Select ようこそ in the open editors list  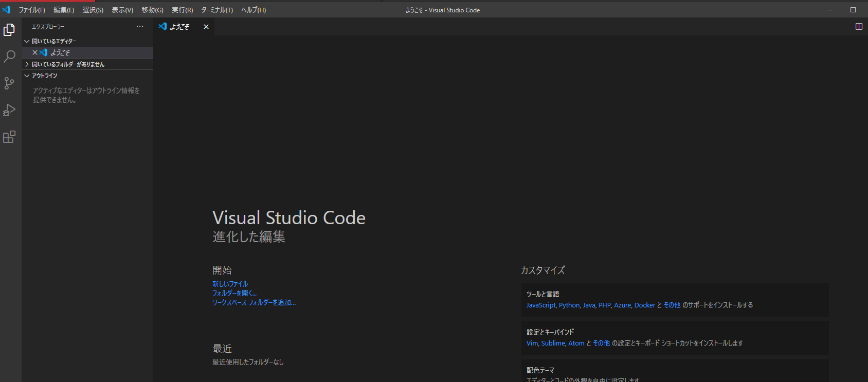point(87,52)
